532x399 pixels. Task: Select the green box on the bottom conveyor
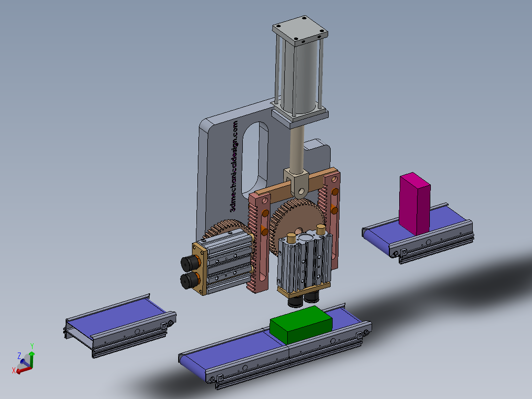coord(301,324)
